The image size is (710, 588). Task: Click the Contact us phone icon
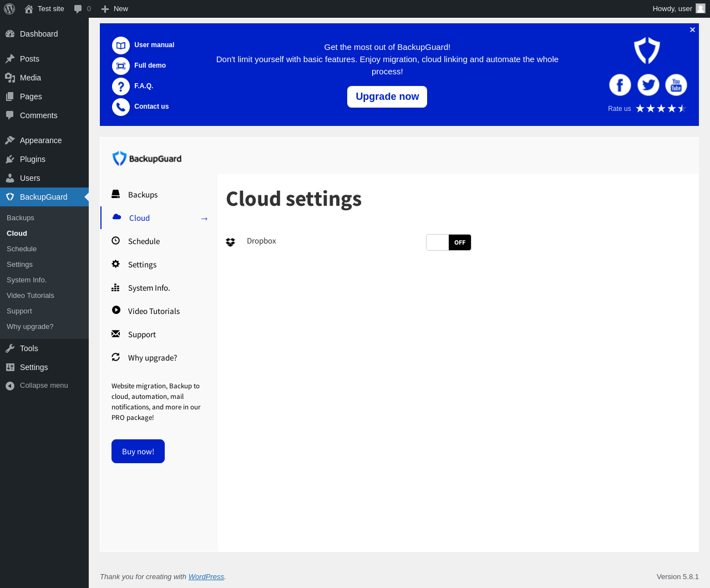tap(121, 107)
